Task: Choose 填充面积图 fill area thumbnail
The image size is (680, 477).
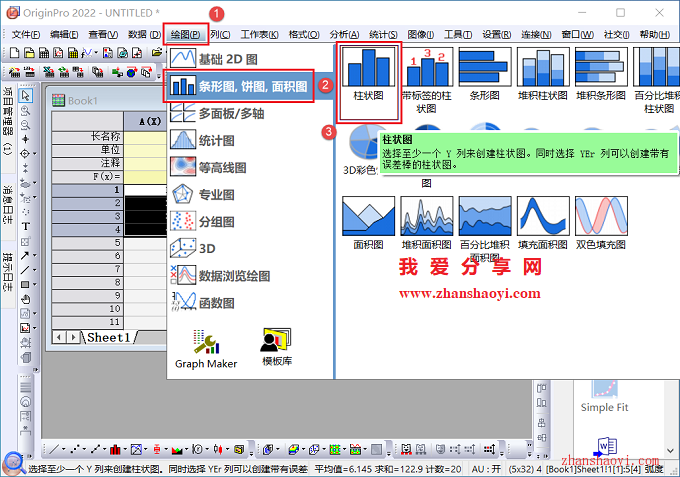Action: coord(543,223)
